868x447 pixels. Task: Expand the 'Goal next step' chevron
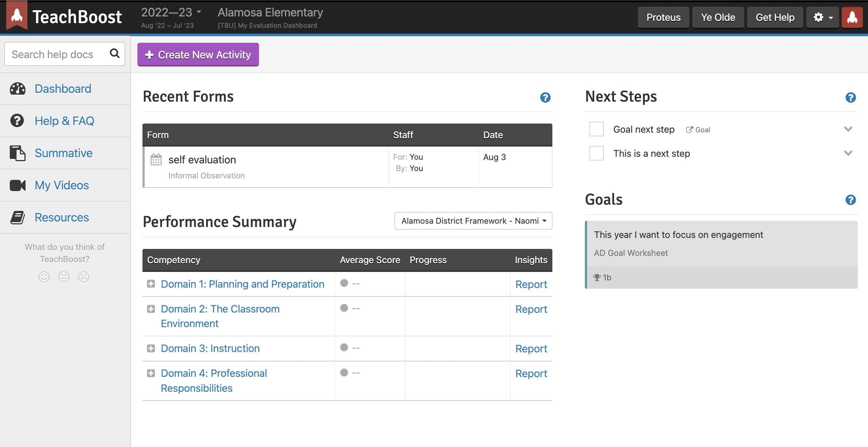[848, 129]
